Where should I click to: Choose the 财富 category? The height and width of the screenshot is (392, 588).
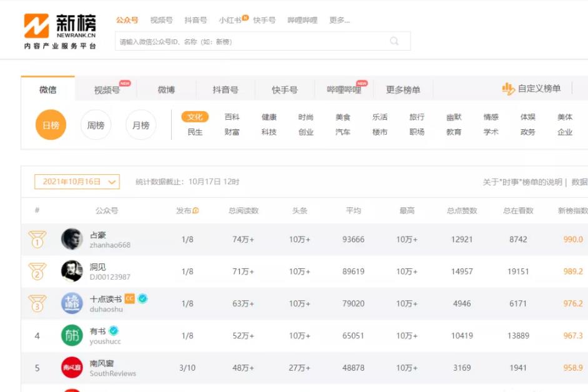point(232,132)
